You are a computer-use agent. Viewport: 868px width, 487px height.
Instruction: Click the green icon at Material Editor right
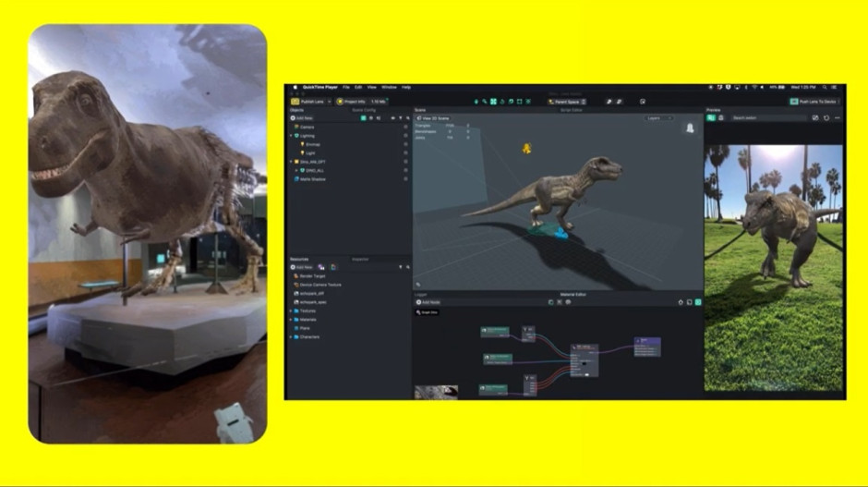pyautogui.click(x=698, y=302)
